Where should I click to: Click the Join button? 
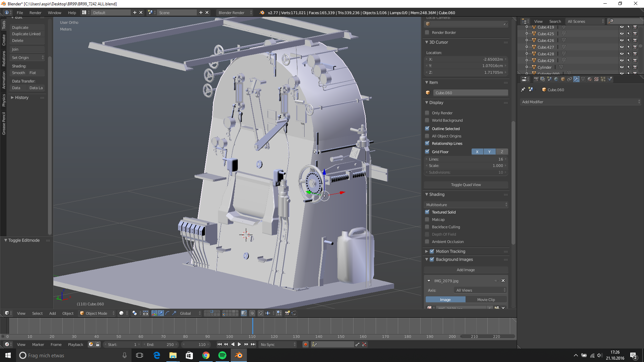pos(27,49)
